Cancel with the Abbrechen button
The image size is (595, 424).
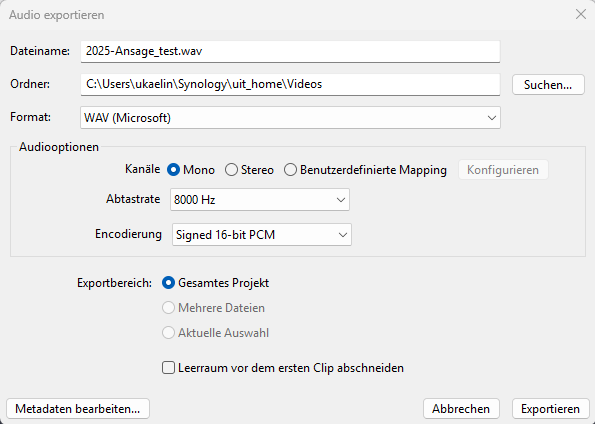coord(461,409)
